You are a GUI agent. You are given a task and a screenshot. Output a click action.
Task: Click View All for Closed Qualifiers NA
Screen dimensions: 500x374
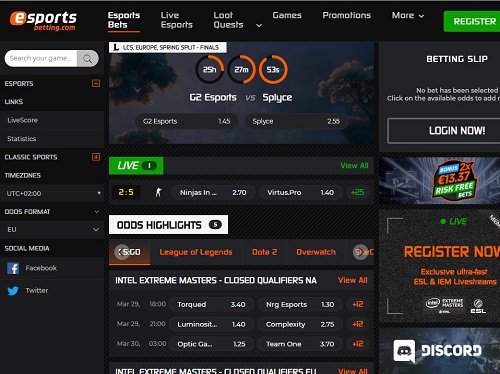pos(353,280)
